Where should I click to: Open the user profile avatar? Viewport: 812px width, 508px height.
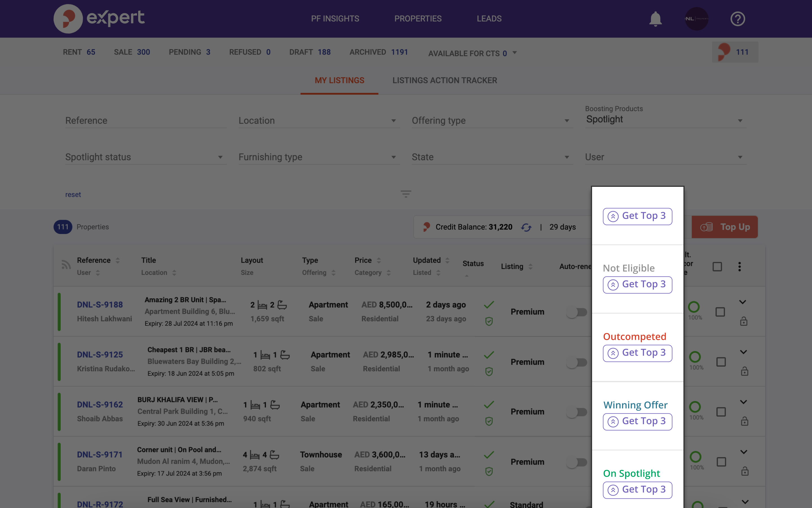tap(696, 19)
